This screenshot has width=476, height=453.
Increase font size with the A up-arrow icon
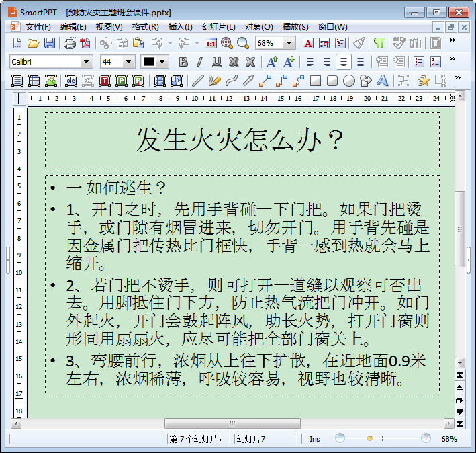(272, 62)
